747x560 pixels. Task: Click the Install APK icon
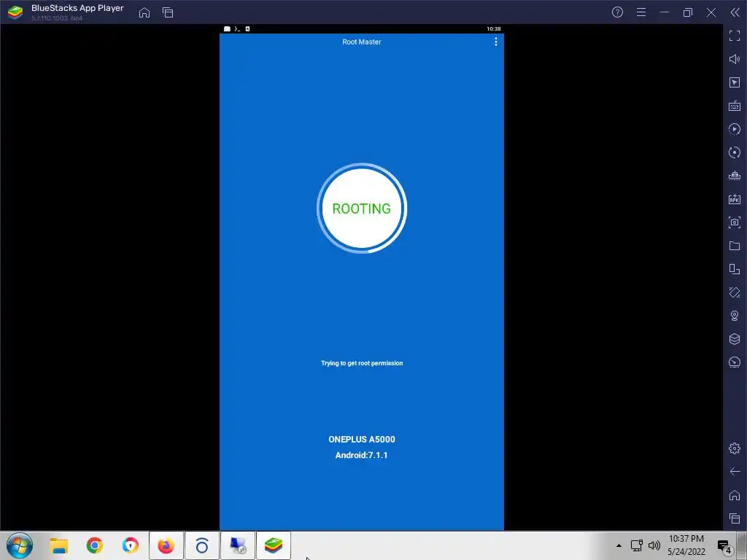[x=735, y=199]
